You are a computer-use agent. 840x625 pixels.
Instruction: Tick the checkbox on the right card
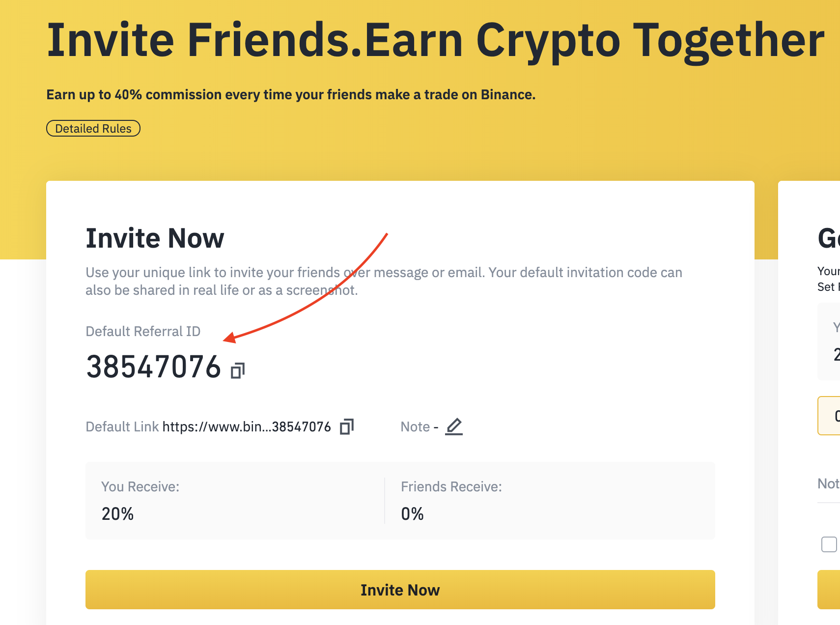click(829, 544)
